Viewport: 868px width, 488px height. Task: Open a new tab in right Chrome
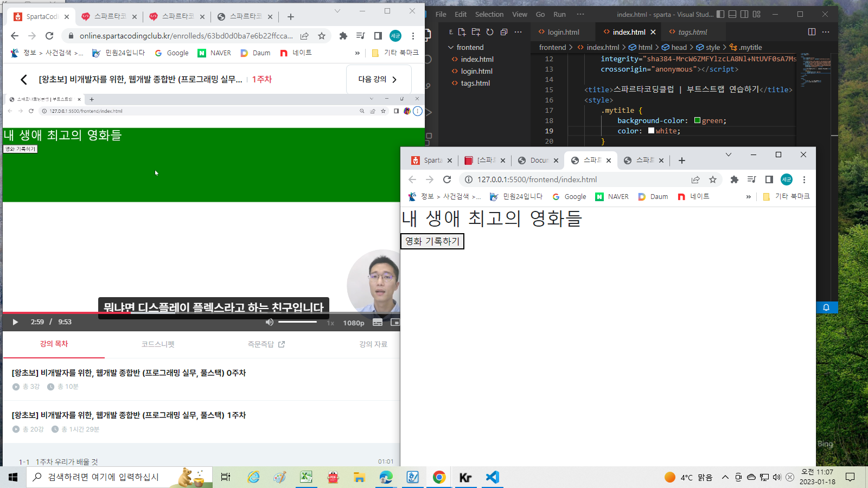(x=682, y=160)
